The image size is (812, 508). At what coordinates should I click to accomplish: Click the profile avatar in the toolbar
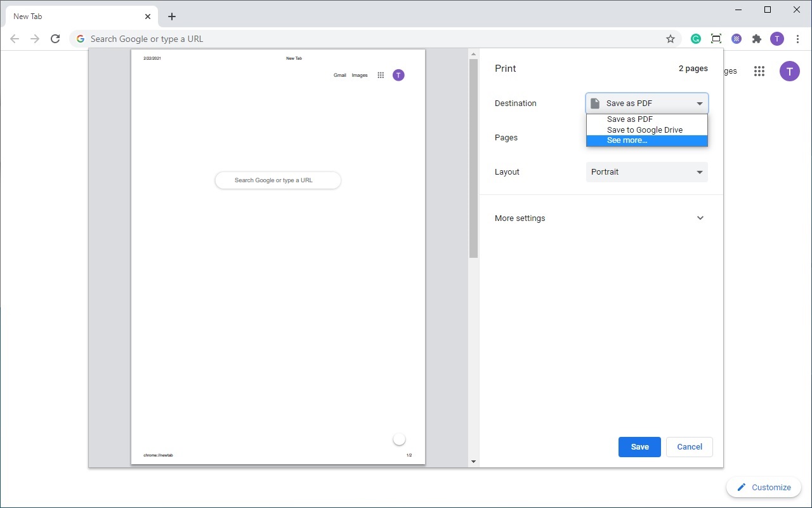tap(776, 39)
